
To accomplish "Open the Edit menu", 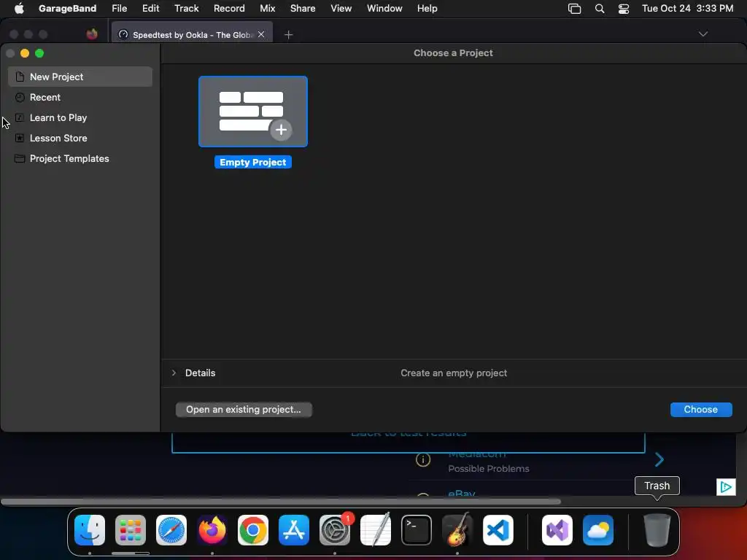I will tap(150, 8).
